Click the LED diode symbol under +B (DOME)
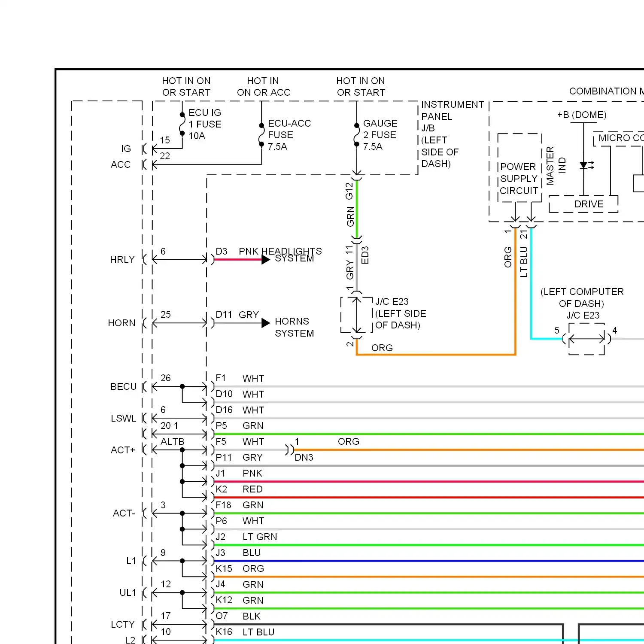 (586, 165)
